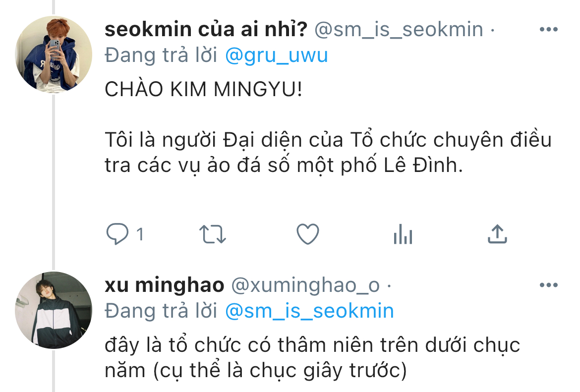
Task: View tweet analytics bar chart icon
Action: tap(403, 234)
